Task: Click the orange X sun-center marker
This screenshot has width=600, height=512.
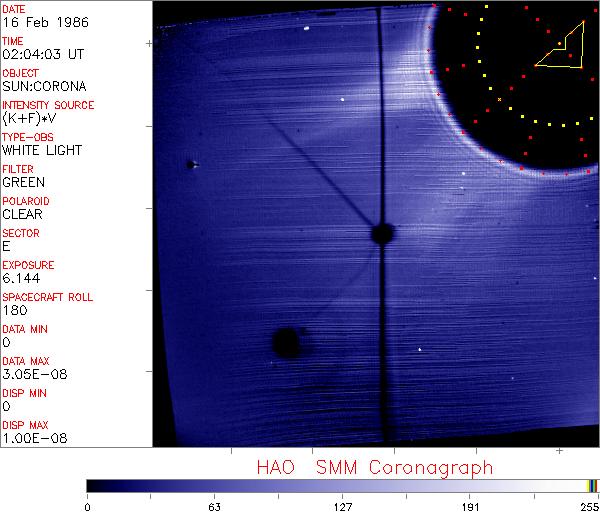Action: click(x=499, y=99)
